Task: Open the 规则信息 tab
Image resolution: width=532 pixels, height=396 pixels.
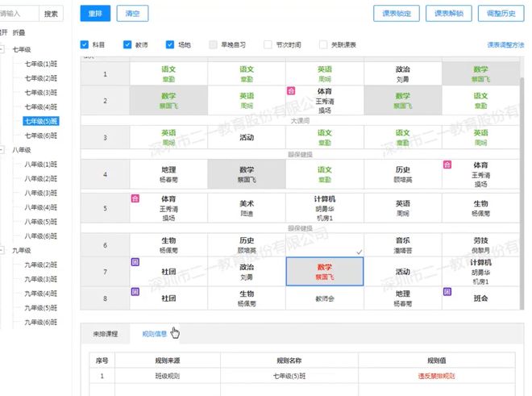Action: tap(155, 334)
